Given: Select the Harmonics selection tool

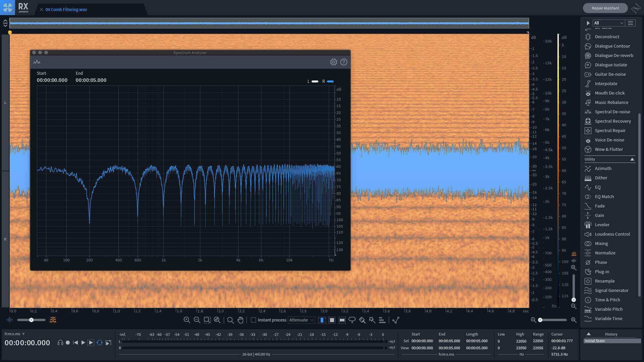Looking at the screenshot, I should pos(382,320).
